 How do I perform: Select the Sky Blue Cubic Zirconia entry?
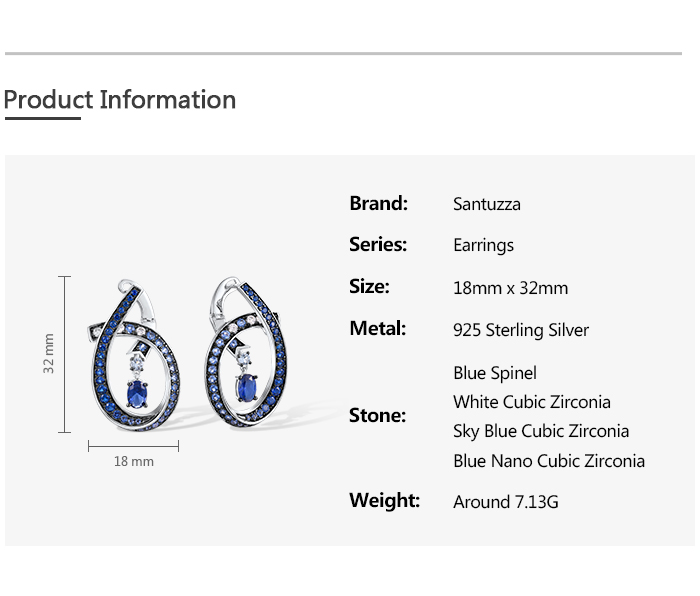coord(541,431)
